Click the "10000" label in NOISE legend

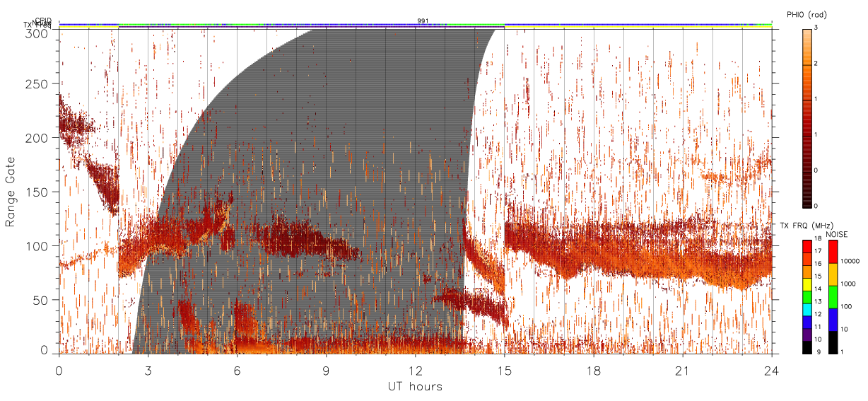point(851,261)
